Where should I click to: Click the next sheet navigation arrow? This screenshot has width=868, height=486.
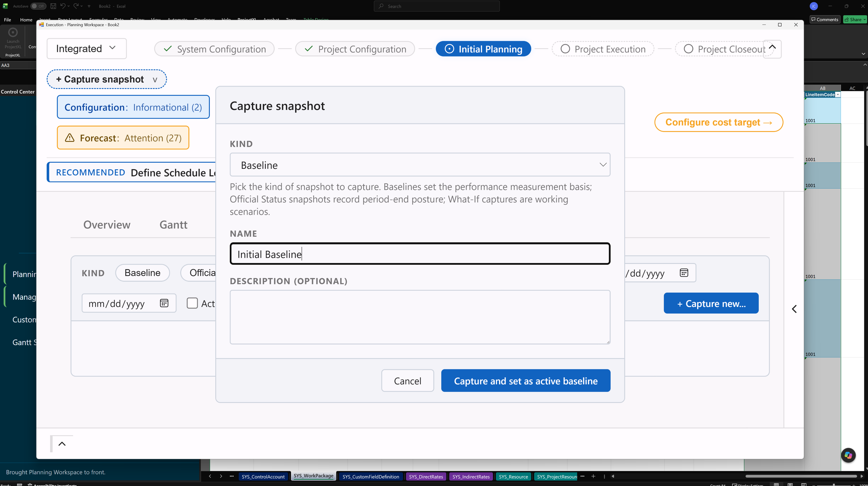tap(221, 476)
